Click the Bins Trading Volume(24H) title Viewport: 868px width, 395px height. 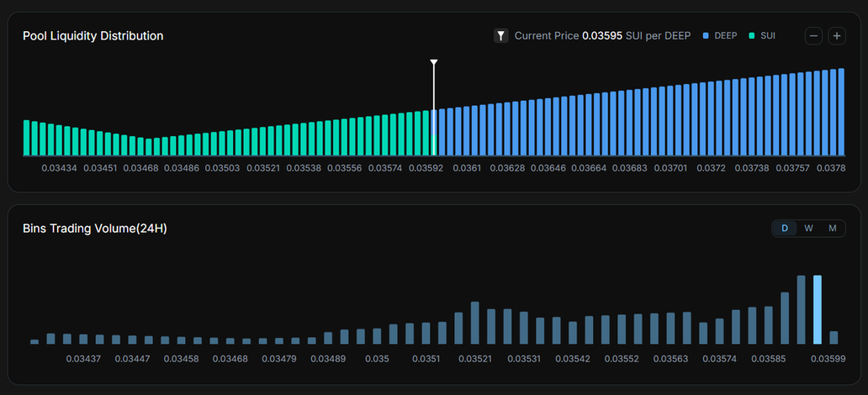[x=95, y=229]
